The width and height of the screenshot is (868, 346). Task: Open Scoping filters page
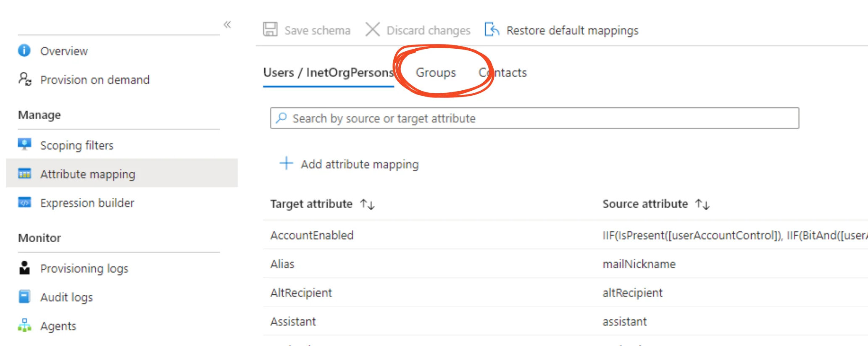point(77,145)
